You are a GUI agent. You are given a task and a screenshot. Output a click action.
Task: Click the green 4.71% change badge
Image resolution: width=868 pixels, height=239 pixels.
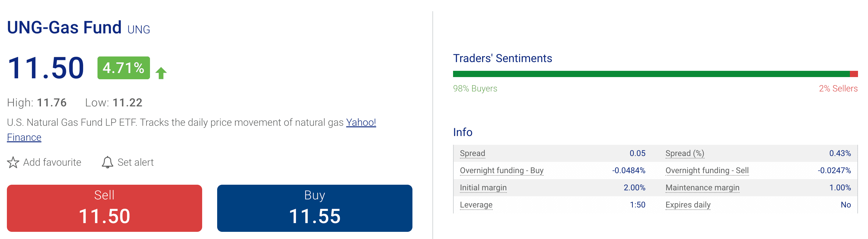point(124,68)
